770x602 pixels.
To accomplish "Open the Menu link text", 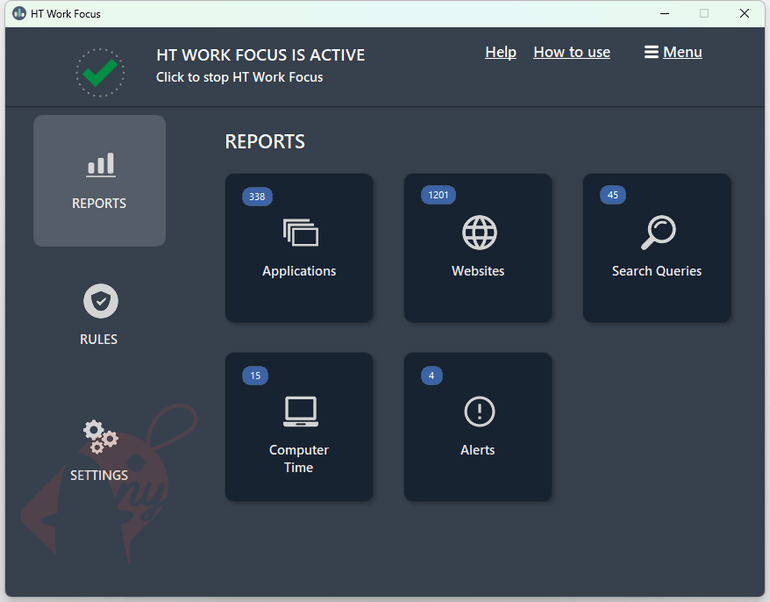I will point(682,52).
